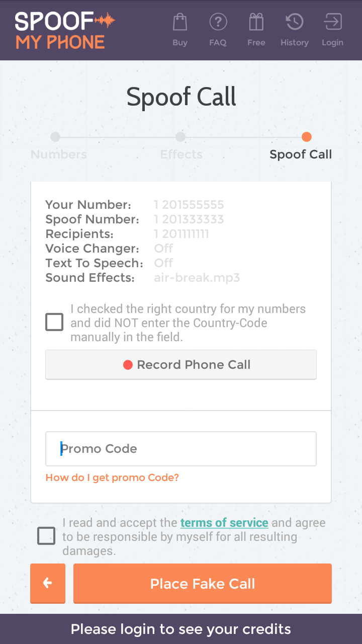Accept the terms of service checkbox
Viewport: 362px width, 644px height.
click(46, 536)
